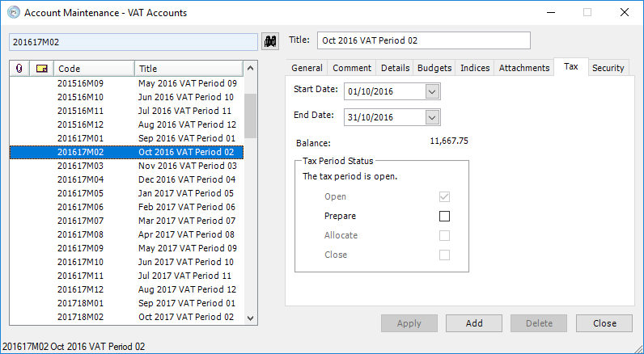
Task: Open the Start Date dropdown calendar
Action: coord(432,92)
